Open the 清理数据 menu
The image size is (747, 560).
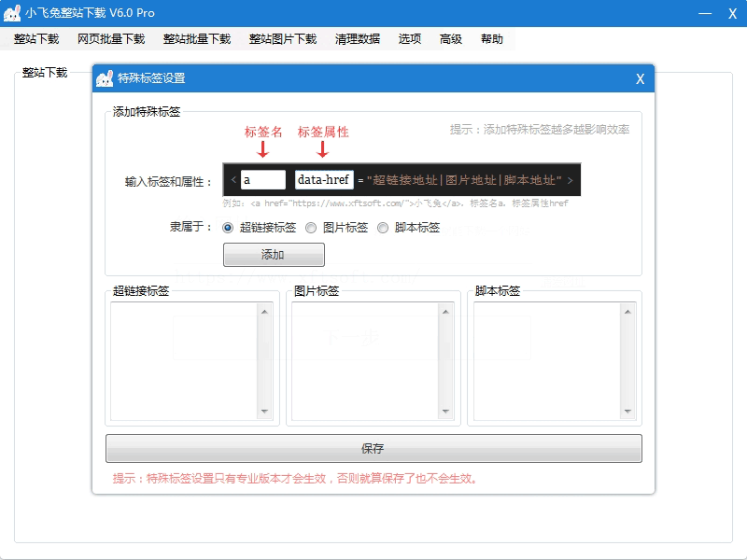tap(358, 39)
